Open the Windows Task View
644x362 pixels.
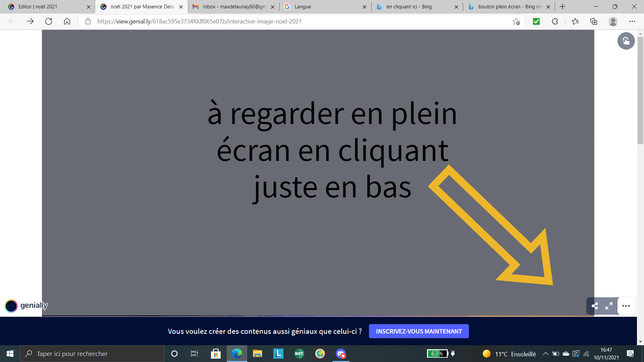(194, 354)
